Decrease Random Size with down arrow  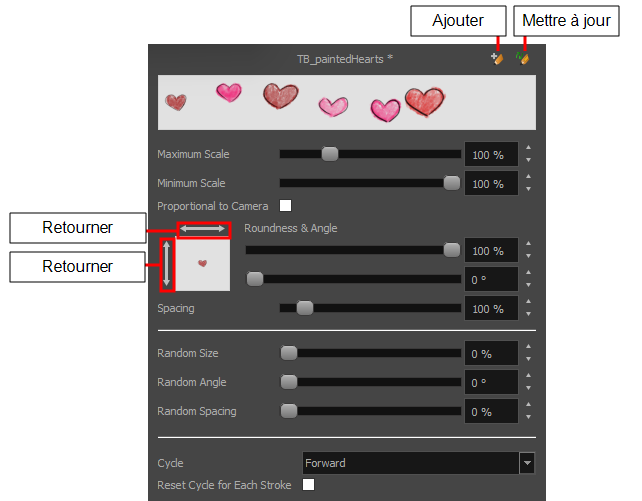[529, 359]
